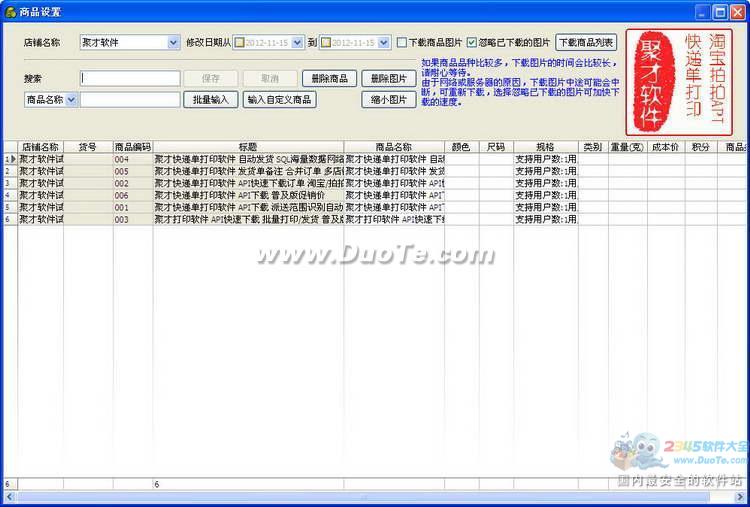Viewport: 750px width, 507px height.
Task: Select product code cell 004
Action: [133, 159]
